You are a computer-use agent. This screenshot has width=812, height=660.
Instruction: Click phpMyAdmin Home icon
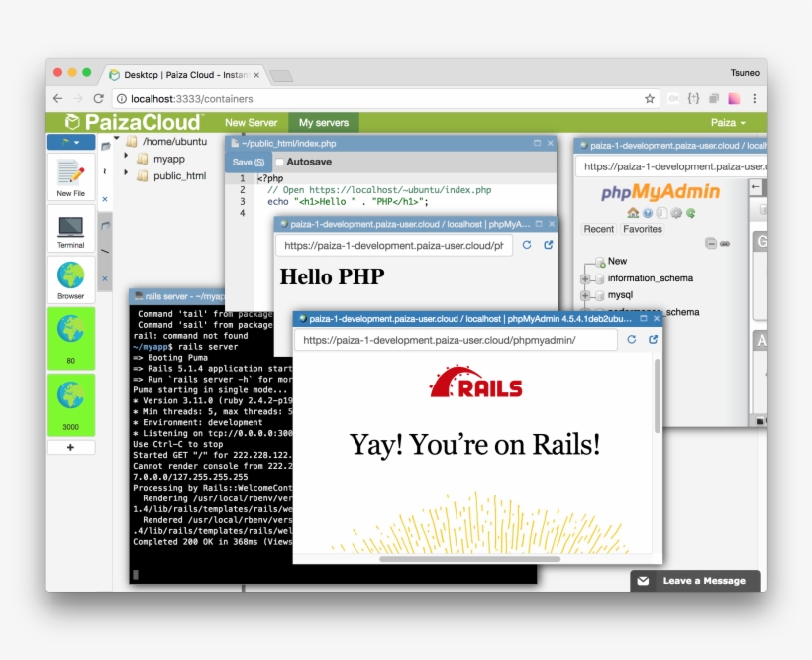633,212
